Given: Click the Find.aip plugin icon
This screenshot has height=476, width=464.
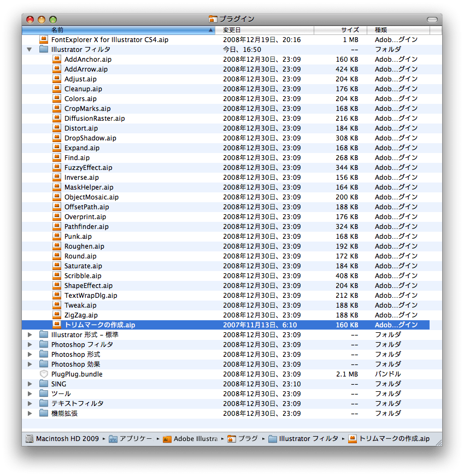Looking at the screenshot, I should pos(57,157).
